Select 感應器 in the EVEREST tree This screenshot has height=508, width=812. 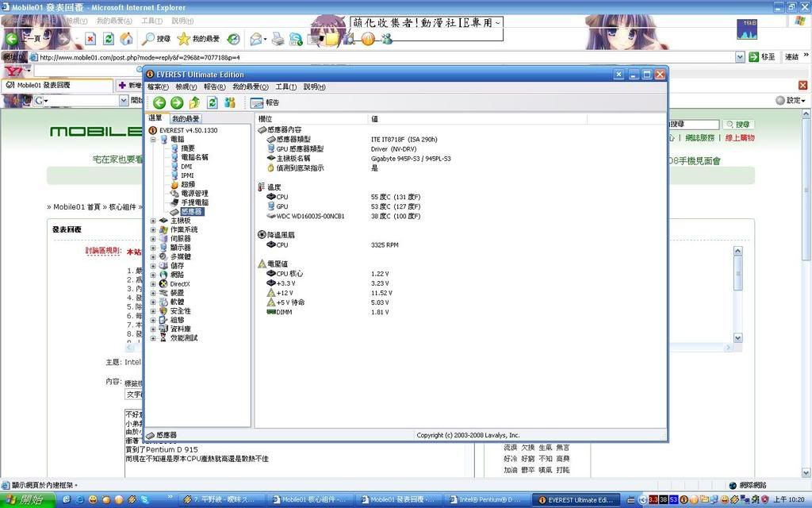192,211
